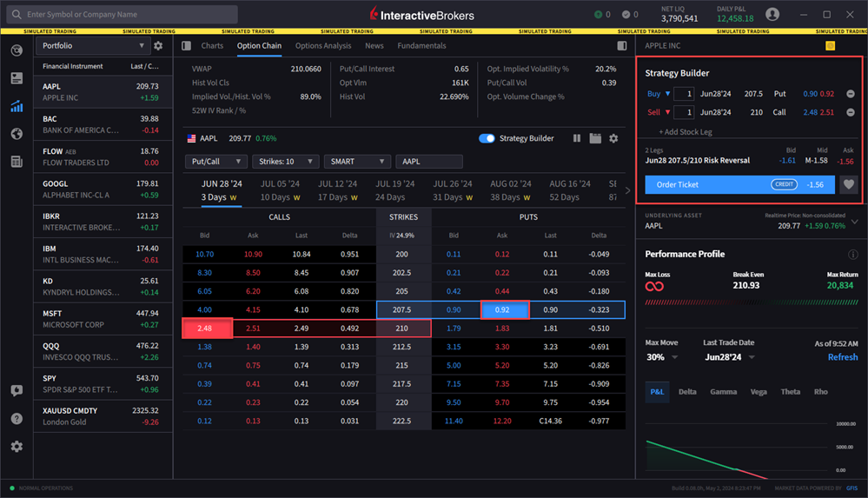868x498 pixels.
Task: Click the green status indicator with 0
Action: click(602, 15)
